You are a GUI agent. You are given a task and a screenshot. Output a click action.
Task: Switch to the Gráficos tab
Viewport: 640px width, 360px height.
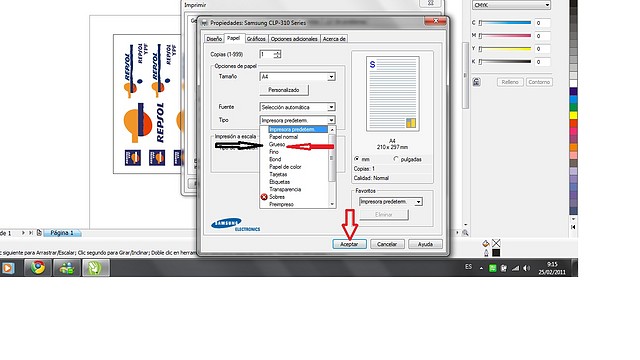[x=256, y=39]
